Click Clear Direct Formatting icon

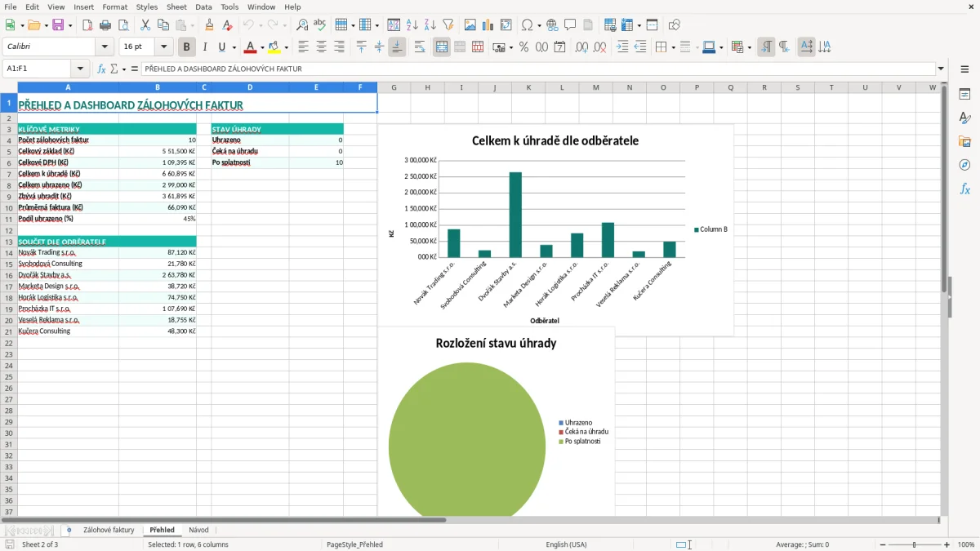click(x=228, y=25)
